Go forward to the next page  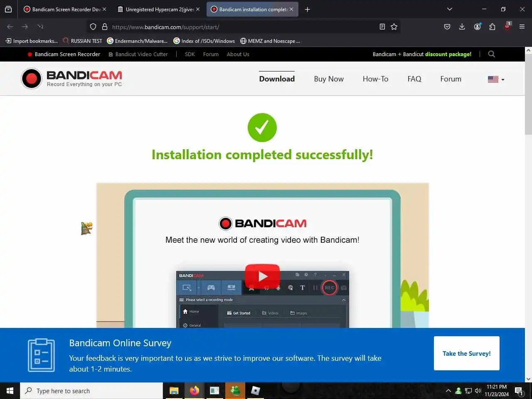click(x=25, y=27)
